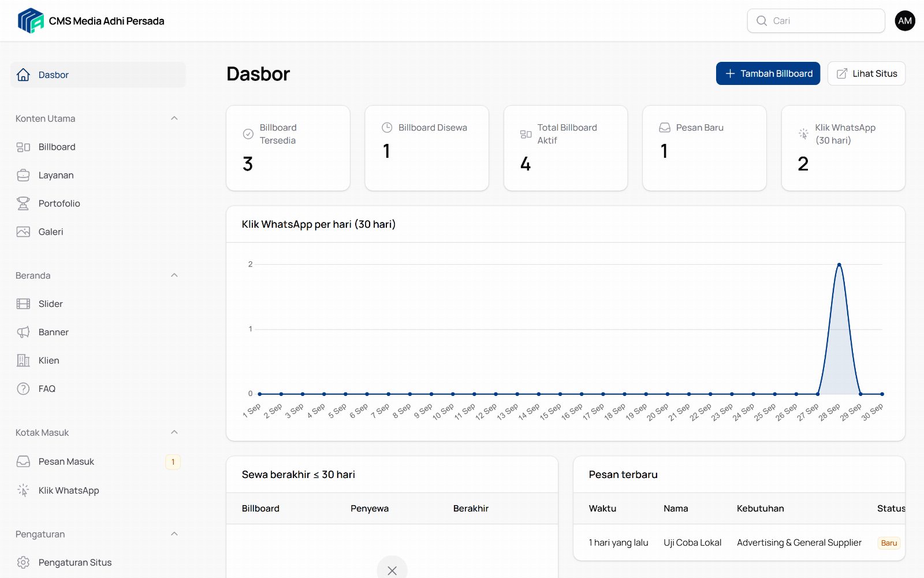924x578 pixels.
Task: Click the cursor icon on Klik WhatsApp card
Action: (x=803, y=134)
